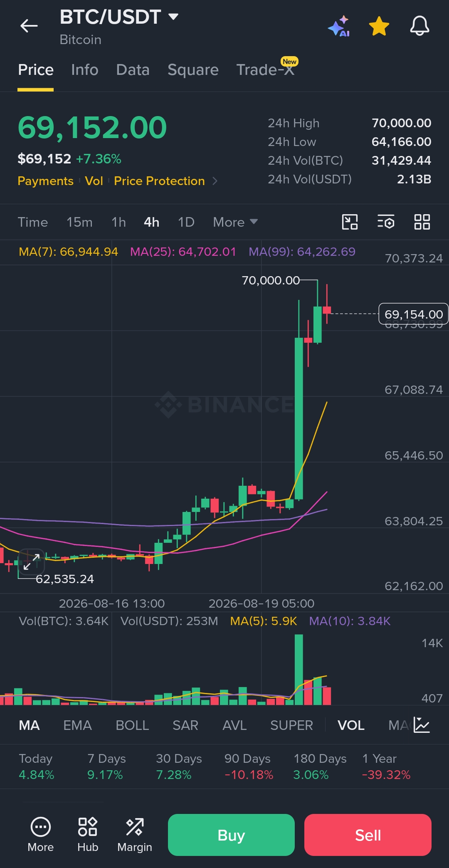Open the Hub icon

[x=88, y=835]
